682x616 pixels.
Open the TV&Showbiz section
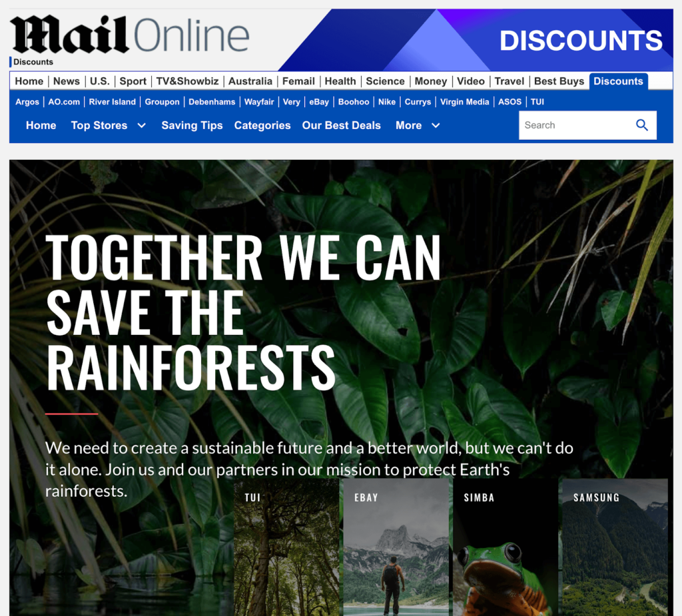click(187, 81)
